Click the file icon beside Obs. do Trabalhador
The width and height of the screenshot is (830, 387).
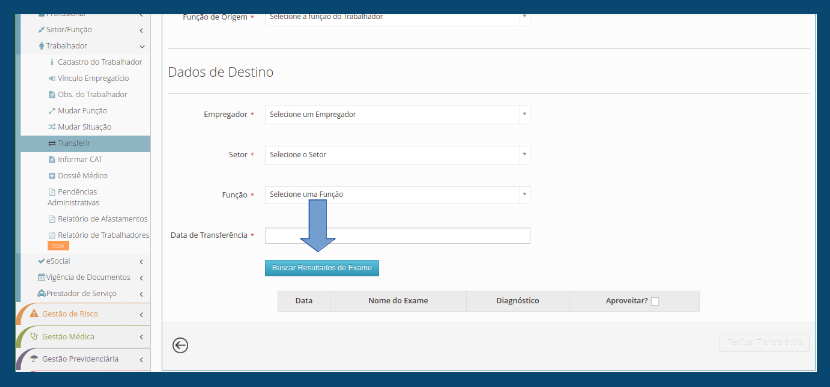tap(52, 95)
